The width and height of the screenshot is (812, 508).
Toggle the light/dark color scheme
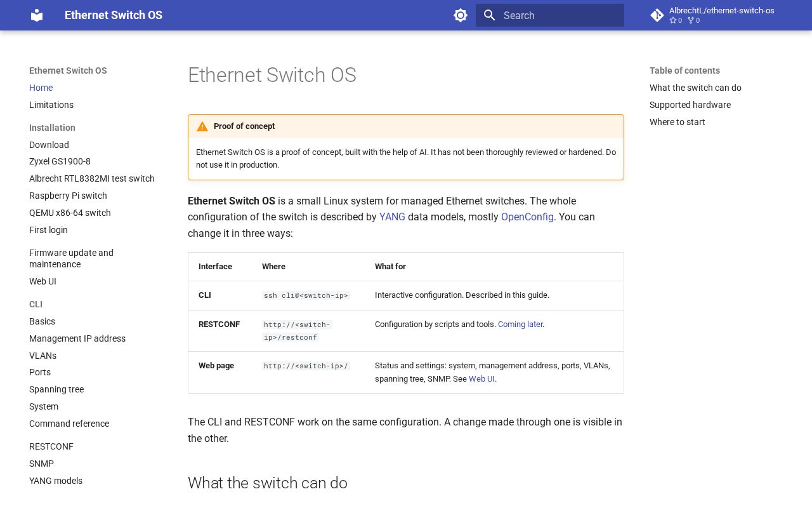(461, 15)
